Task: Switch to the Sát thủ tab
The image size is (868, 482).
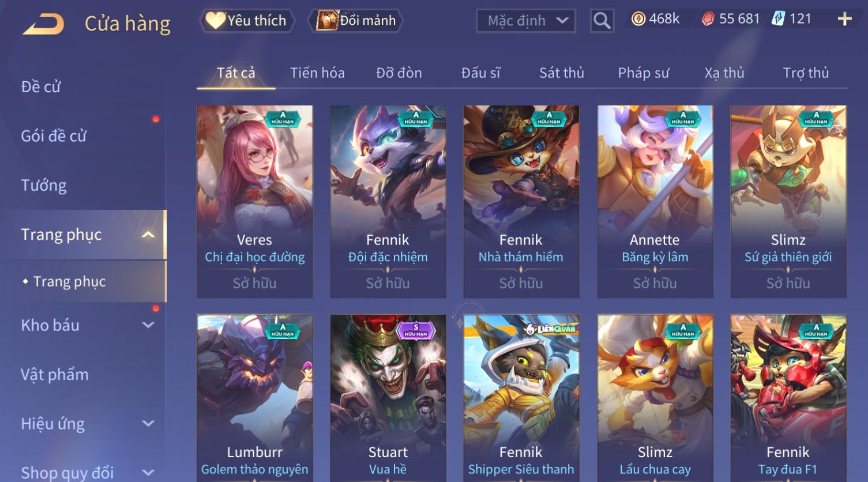Action: pyautogui.click(x=562, y=73)
